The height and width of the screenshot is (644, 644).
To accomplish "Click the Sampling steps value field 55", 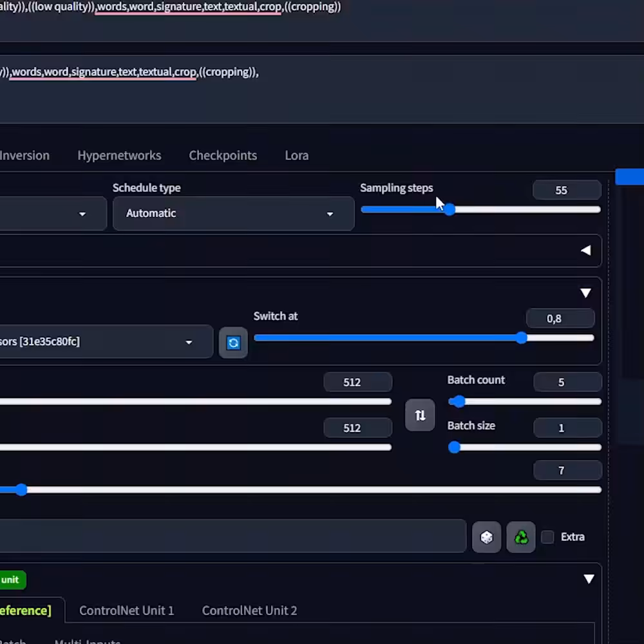I will tap(567, 190).
